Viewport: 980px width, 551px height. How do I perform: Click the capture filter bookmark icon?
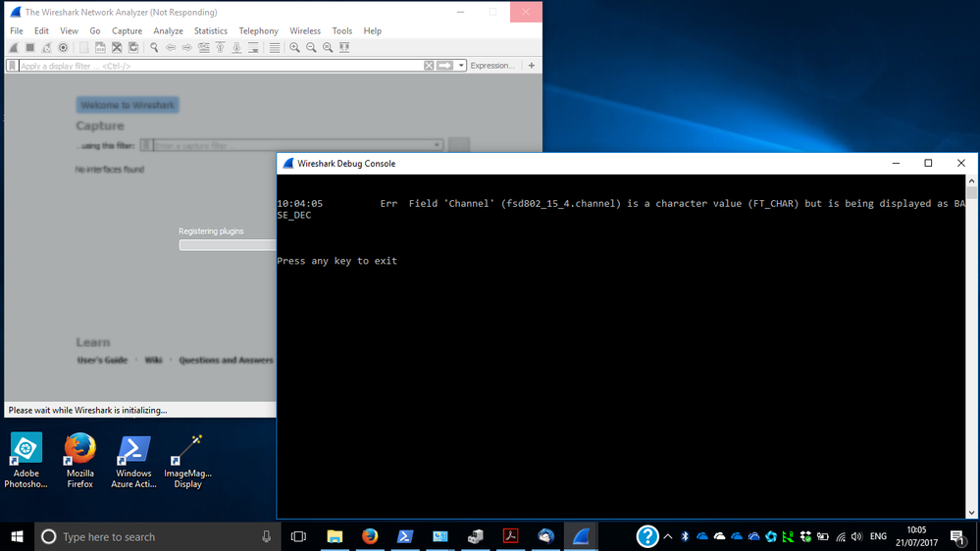(x=146, y=145)
